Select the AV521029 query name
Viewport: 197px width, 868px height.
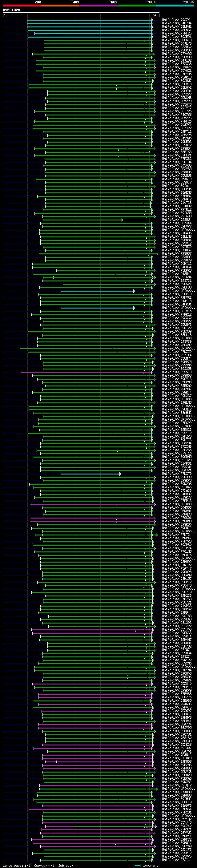11,10
